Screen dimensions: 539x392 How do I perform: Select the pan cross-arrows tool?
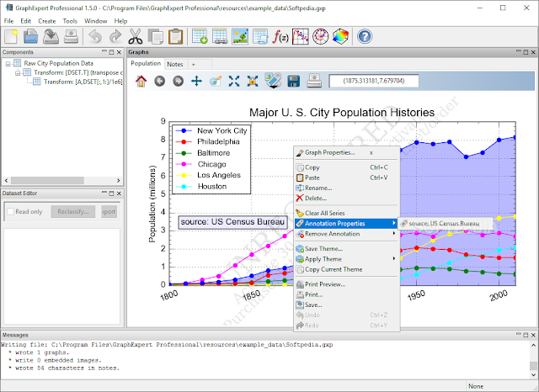click(x=196, y=82)
